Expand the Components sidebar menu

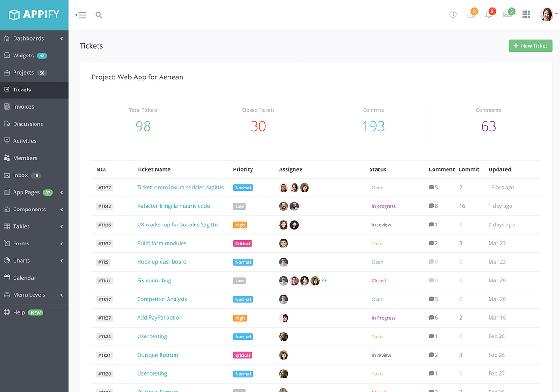pos(34,210)
